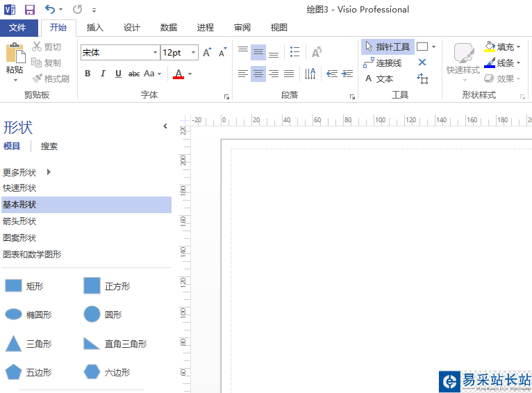Click the Redo icon
This screenshot has height=393, width=532.
coord(77,10)
